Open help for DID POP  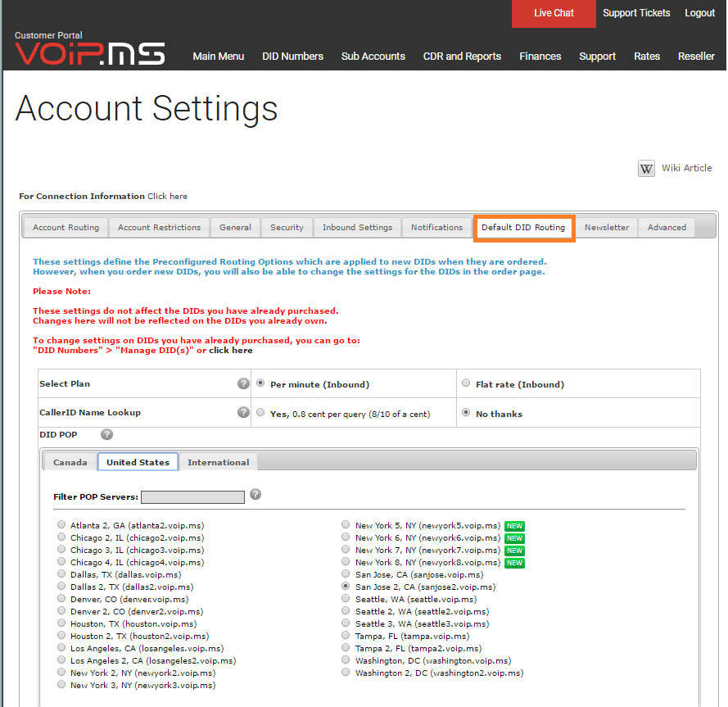coord(106,434)
